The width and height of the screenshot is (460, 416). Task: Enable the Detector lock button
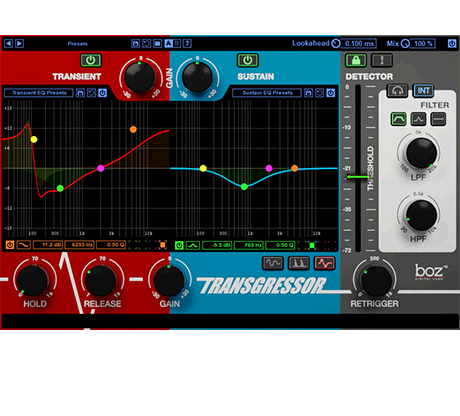(x=356, y=60)
